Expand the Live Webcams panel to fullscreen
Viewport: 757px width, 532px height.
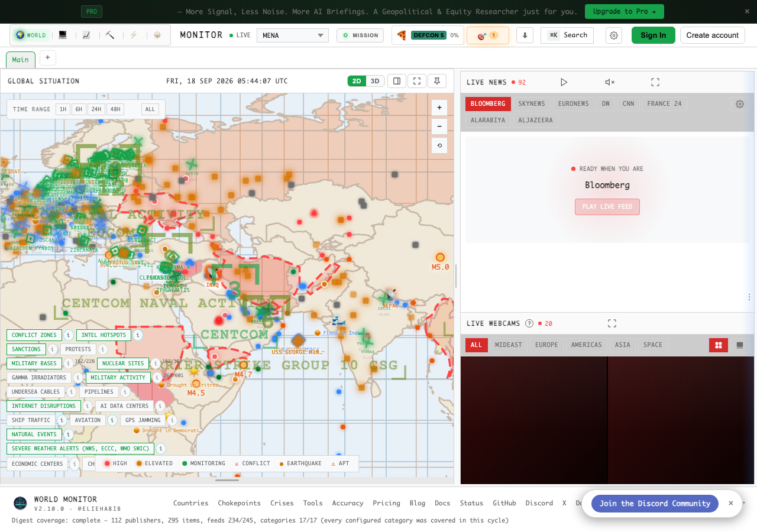coord(612,323)
